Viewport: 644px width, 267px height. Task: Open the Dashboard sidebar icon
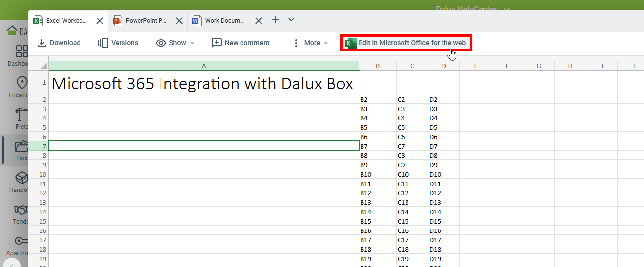(22, 52)
